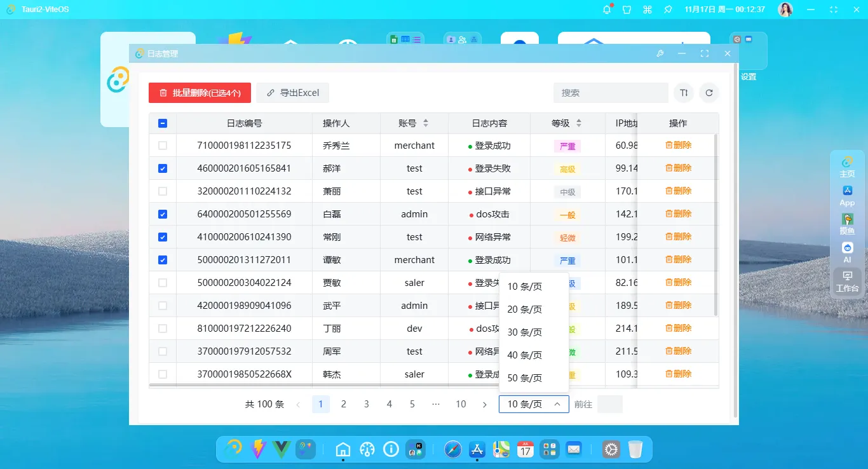Open the notification bell in the menu bar

click(606, 9)
